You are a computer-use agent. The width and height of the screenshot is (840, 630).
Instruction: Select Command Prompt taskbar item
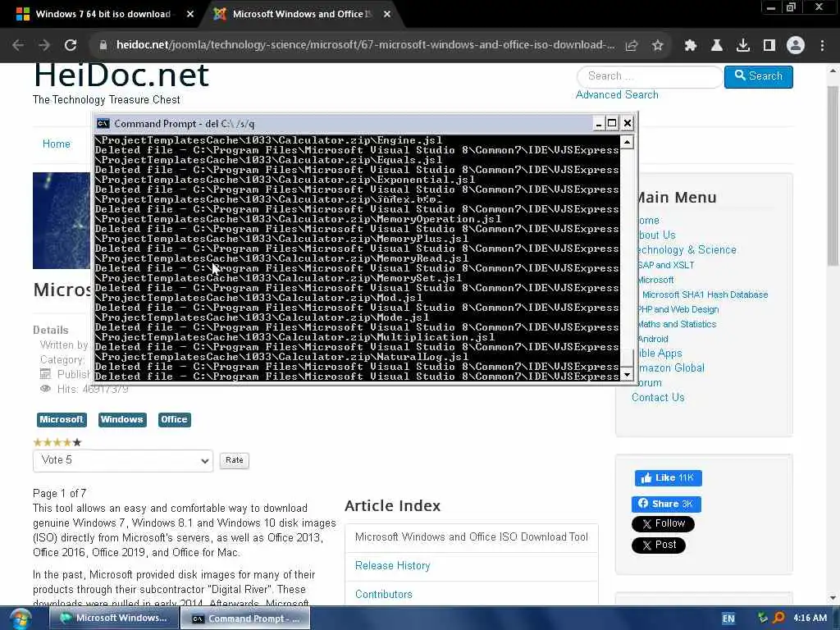(x=244, y=619)
